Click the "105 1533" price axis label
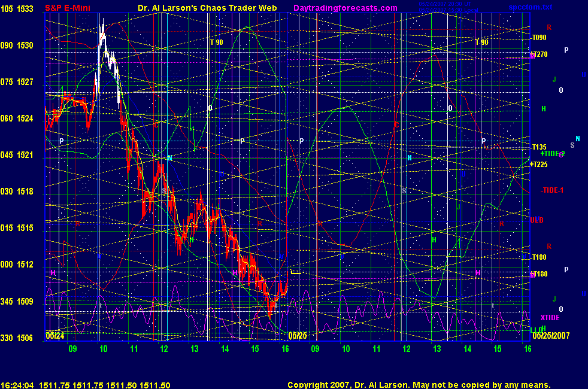Viewport: 588px width, 389px height. coord(17,8)
